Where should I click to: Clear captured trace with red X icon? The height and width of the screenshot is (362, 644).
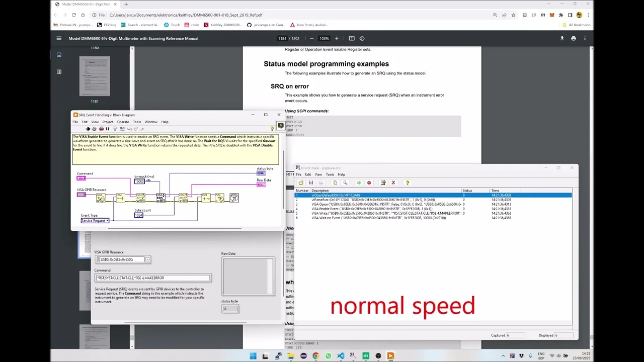[393, 183]
